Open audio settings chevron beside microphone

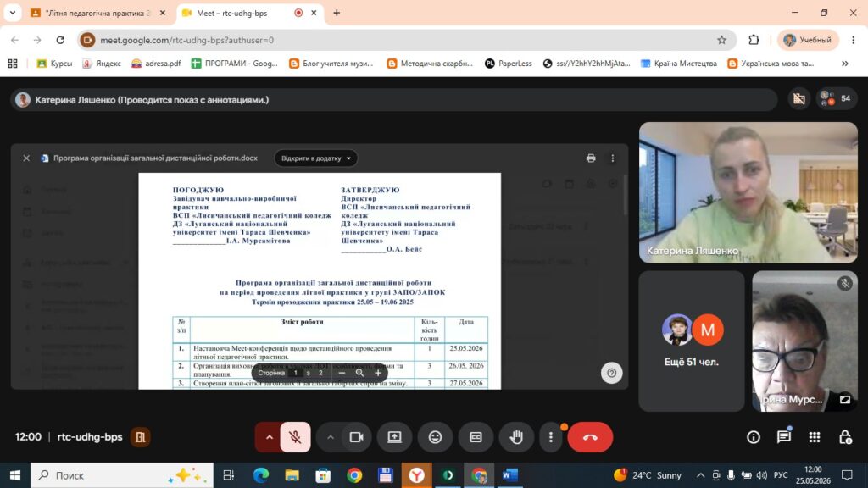[269, 437]
